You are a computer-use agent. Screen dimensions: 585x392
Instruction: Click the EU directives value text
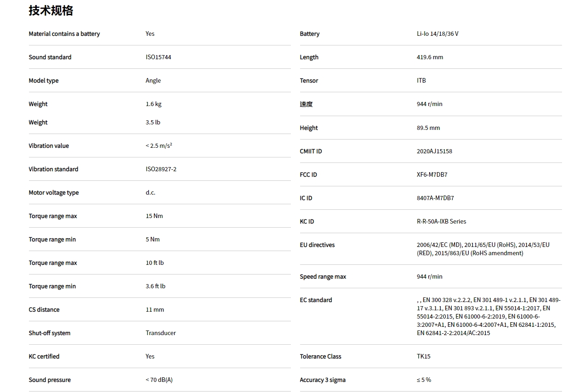click(x=483, y=249)
